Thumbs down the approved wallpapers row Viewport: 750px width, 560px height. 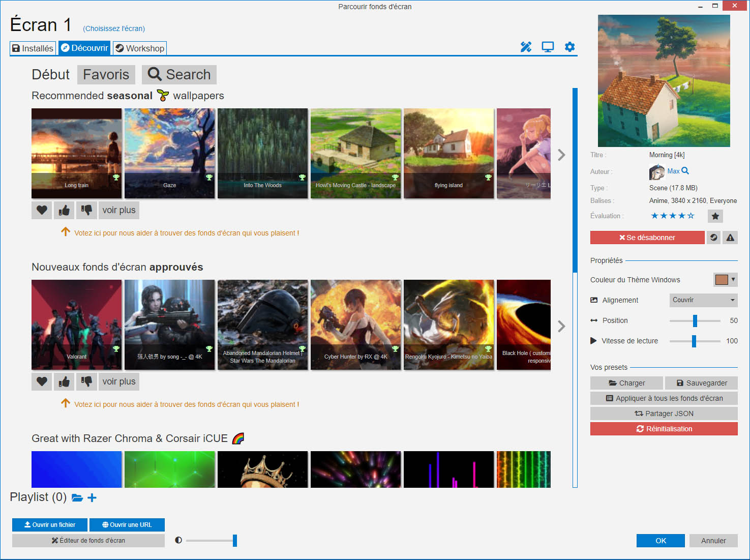coord(86,381)
